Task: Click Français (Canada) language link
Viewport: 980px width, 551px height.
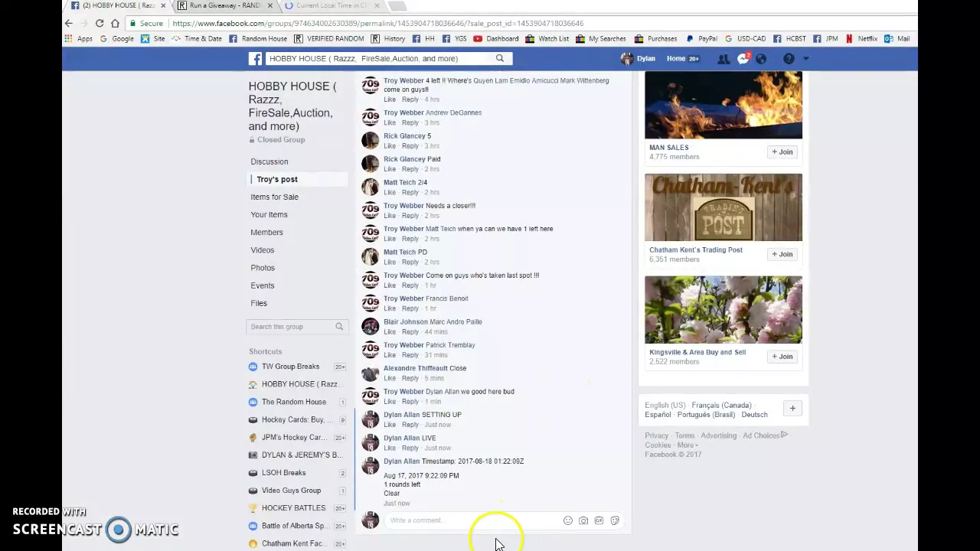Action: coord(721,406)
